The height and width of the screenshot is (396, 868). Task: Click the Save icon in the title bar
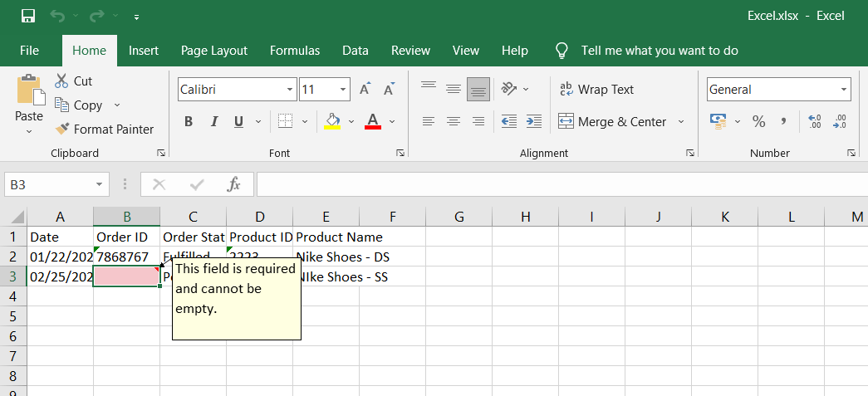pos(27,16)
